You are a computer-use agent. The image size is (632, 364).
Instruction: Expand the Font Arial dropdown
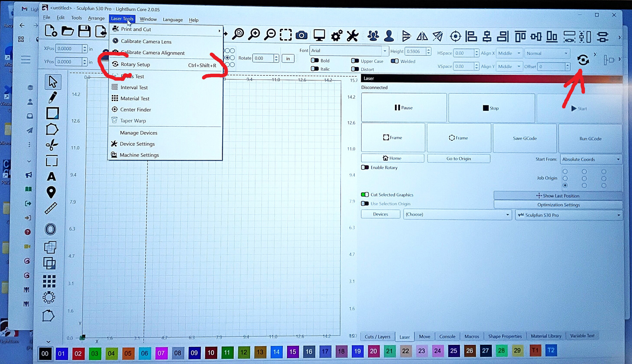(384, 51)
